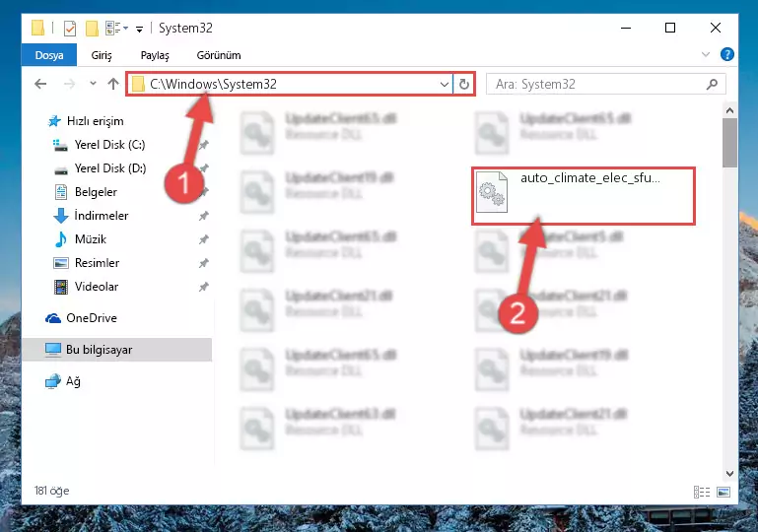Open the Dosya file menu

coord(49,55)
